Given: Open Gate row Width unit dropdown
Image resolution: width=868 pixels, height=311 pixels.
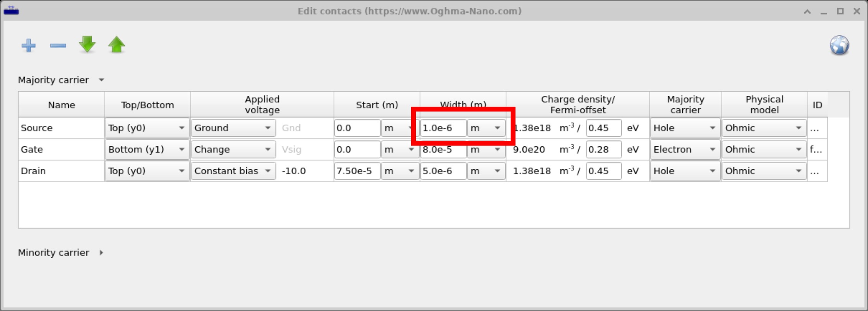Looking at the screenshot, I should 486,149.
